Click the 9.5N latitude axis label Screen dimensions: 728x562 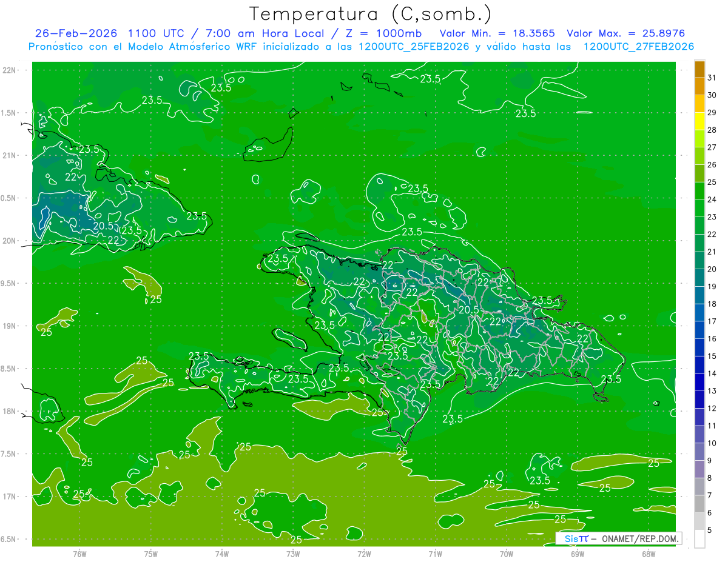pos(9,283)
